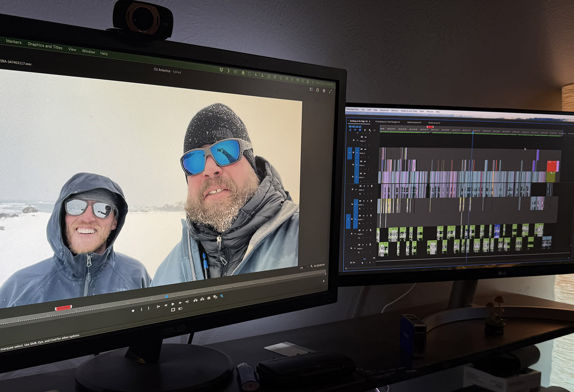This screenshot has height=392, width=574.
Task: Toggle the Snap magnet in the timeline
Action: 355,130
